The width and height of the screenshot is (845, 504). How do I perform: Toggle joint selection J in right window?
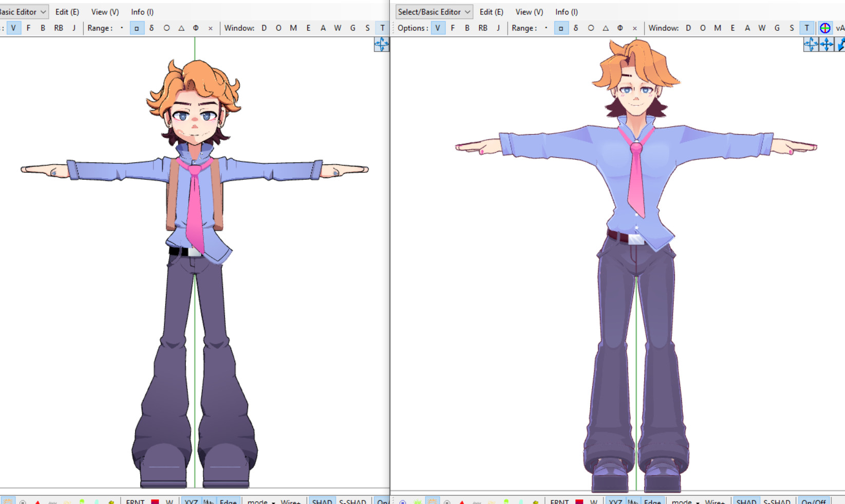(x=498, y=28)
